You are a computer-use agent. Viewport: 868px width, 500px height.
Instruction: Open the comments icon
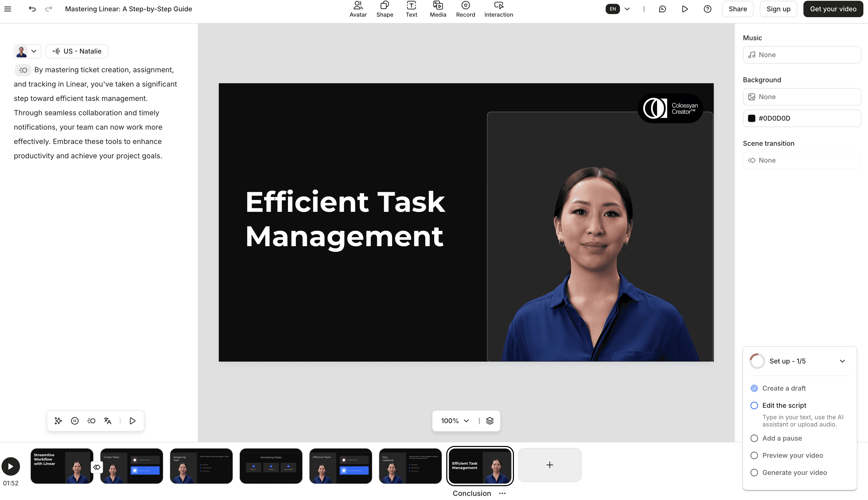coord(662,9)
